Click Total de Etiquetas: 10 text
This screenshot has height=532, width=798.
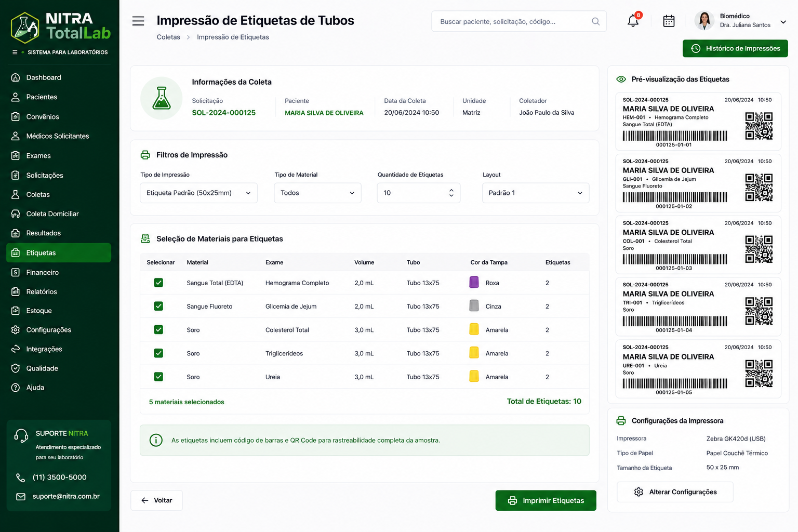click(544, 402)
